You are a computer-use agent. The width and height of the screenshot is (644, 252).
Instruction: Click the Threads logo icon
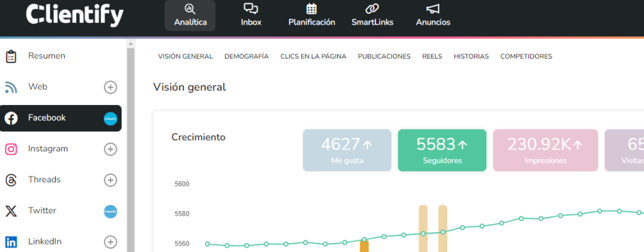point(11,180)
